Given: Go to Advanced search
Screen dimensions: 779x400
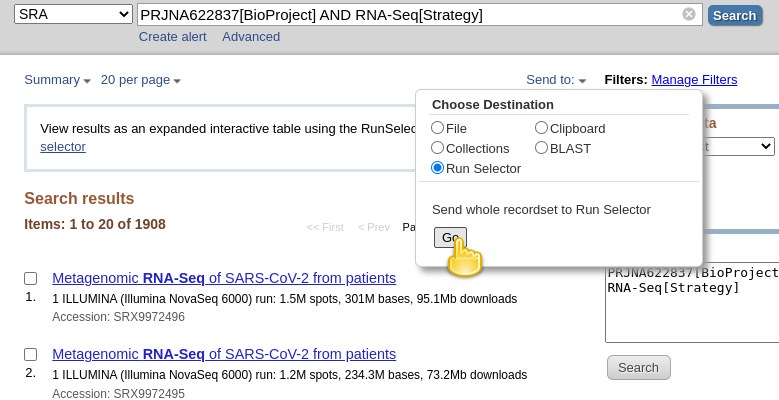Looking at the screenshot, I should [251, 36].
